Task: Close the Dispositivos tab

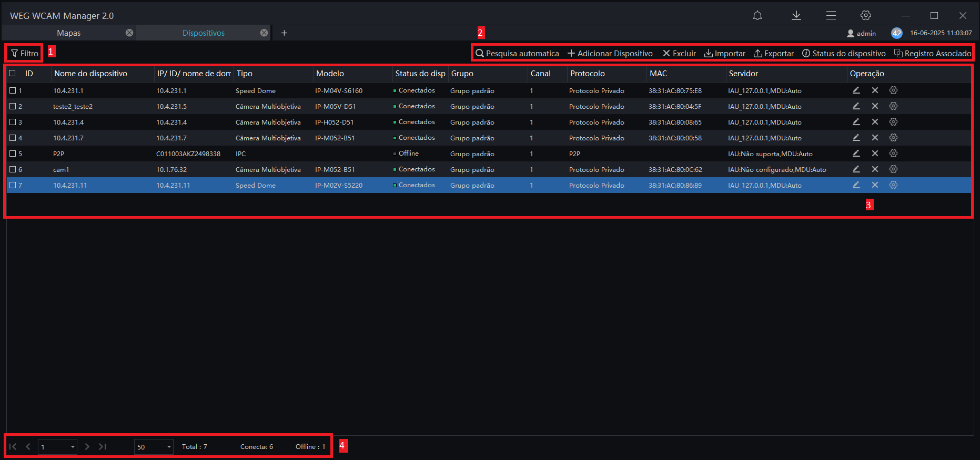Action: (x=264, y=33)
